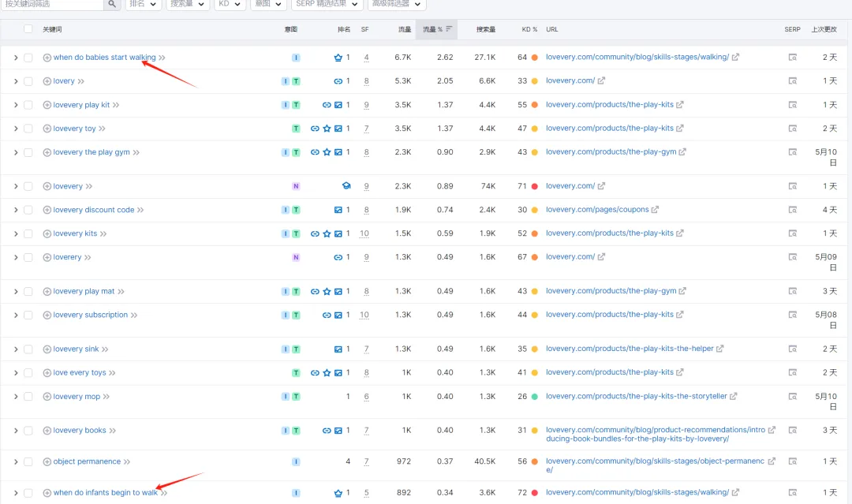The height and width of the screenshot is (504, 852).
Task: Click the green KD dot in 'lovevery mop' row
Action: (535, 397)
